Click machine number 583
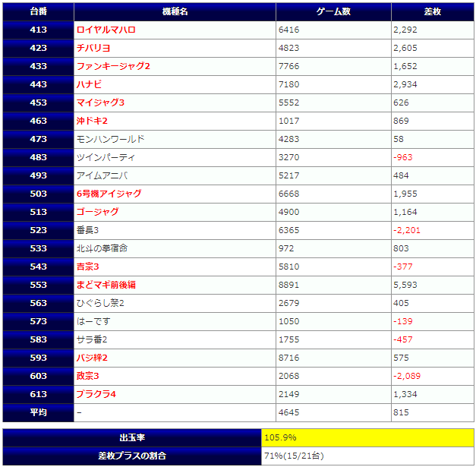 [38, 339]
